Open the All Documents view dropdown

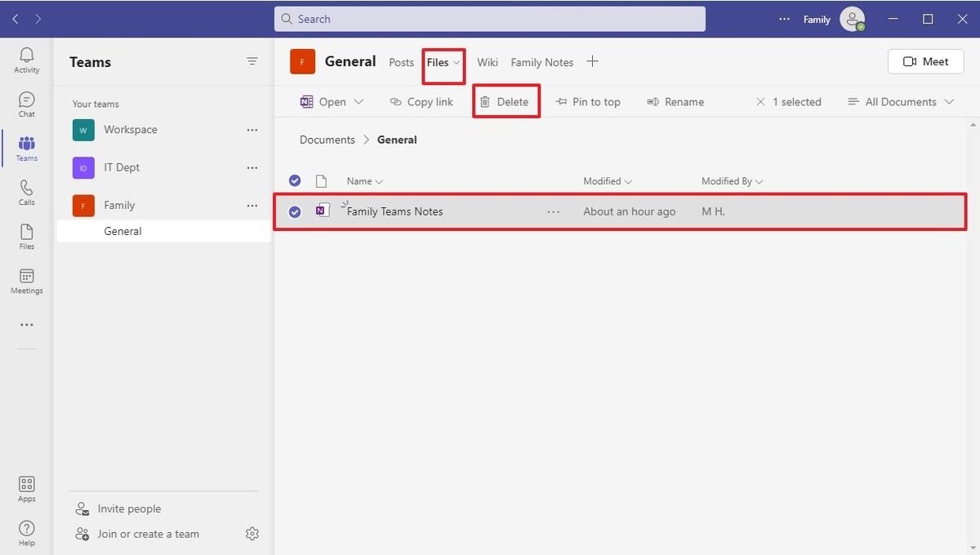[900, 101]
